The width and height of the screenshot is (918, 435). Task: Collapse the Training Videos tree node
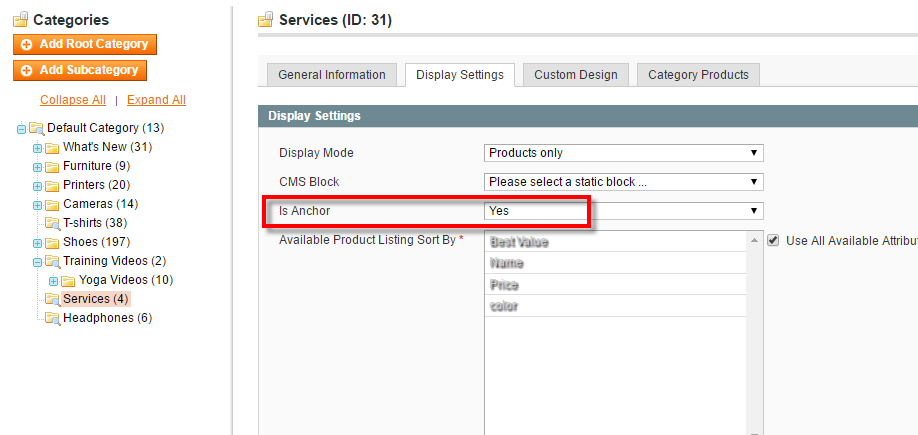click(37, 262)
